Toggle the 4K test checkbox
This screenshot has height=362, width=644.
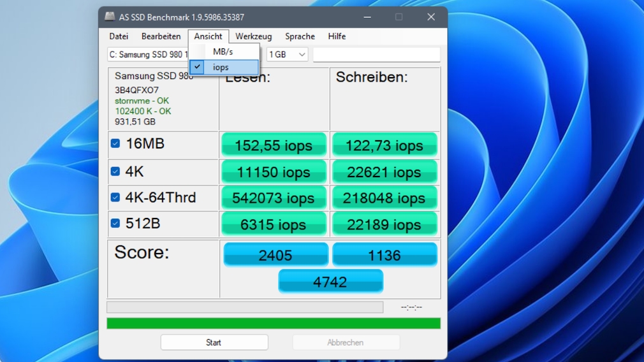tap(115, 171)
